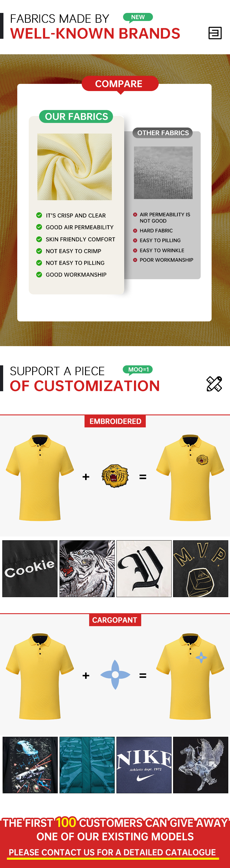The height and width of the screenshot is (868, 230).
Task: Select the gray OTHER FABRICS label
Action: click(x=162, y=133)
